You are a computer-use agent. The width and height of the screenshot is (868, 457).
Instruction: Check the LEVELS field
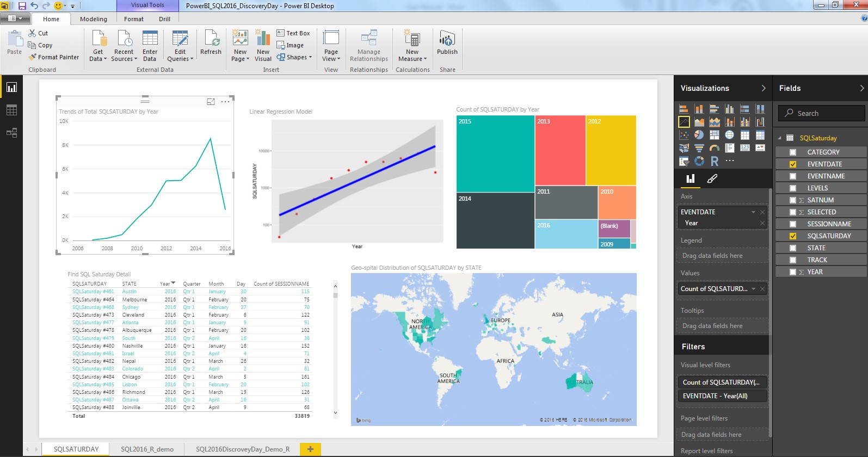[x=793, y=188]
